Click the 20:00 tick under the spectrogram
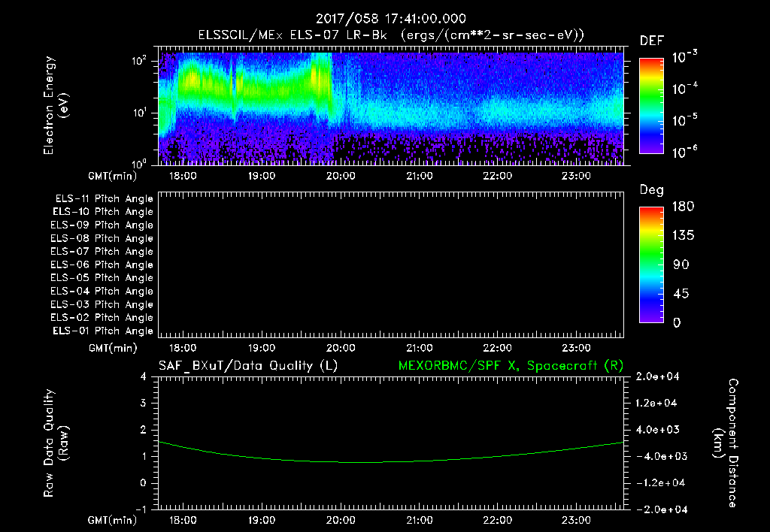Viewport: 770px width, 532px height. (x=341, y=176)
